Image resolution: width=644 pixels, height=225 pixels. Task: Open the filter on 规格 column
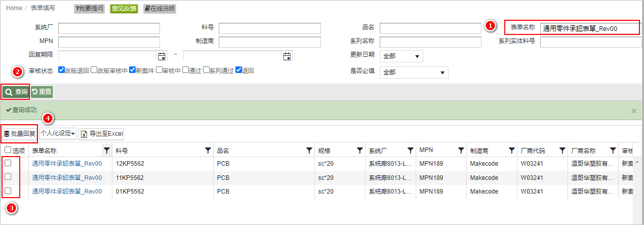359,151
